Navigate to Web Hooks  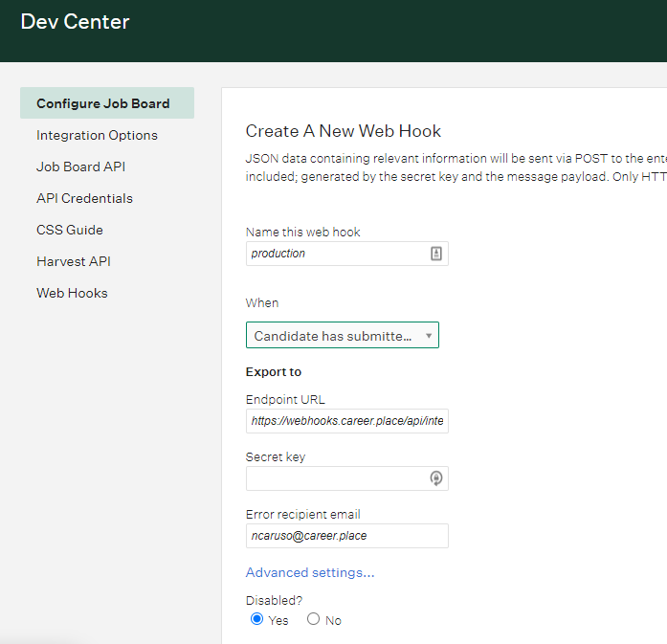73,293
